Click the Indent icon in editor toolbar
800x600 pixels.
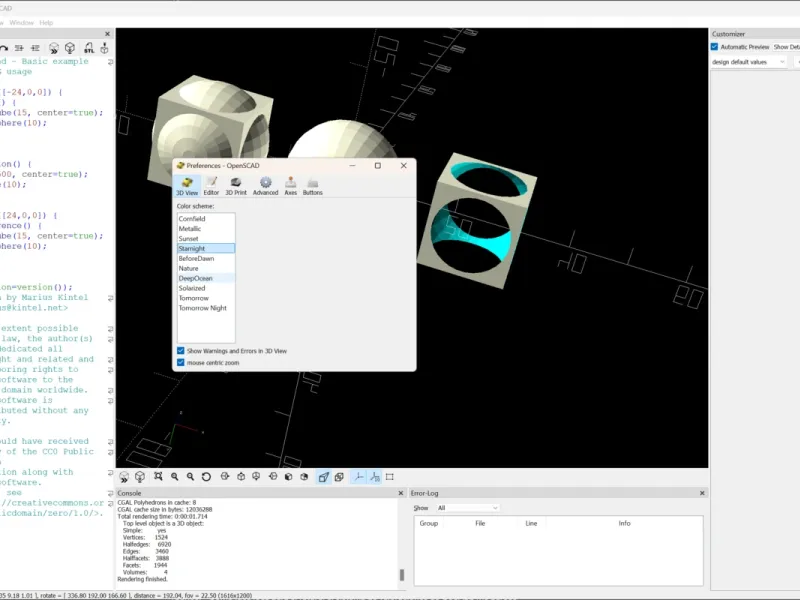tap(35, 48)
